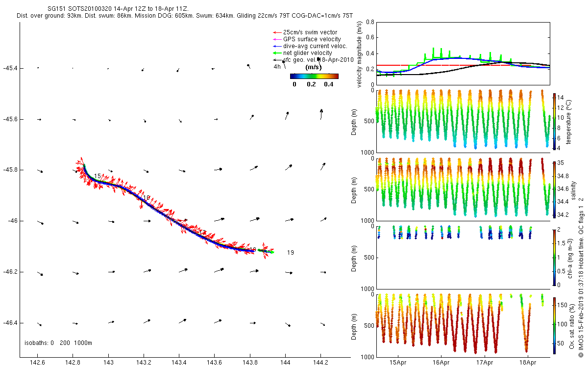Click the green arrow legend marker for net glider velocity
Screen dimensions: 588x368
click(x=277, y=53)
